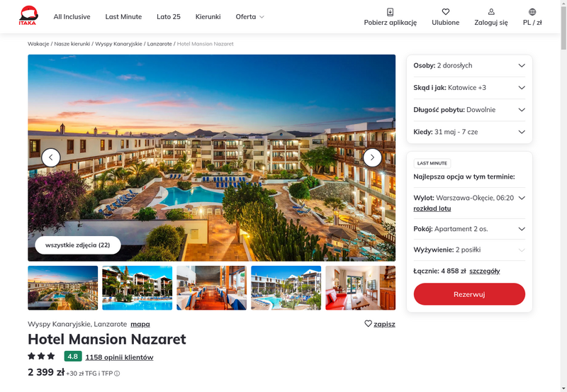Expand Skąd i jak: Katowice +3
This screenshot has height=392, width=567.
(x=469, y=87)
